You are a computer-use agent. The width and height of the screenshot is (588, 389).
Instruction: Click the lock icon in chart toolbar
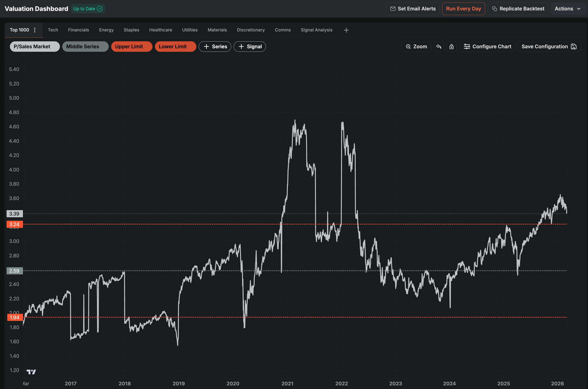click(x=451, y=47)
